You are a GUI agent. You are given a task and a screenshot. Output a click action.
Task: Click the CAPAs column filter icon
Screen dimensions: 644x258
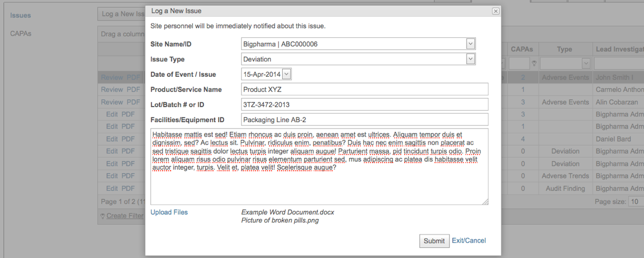534,63
